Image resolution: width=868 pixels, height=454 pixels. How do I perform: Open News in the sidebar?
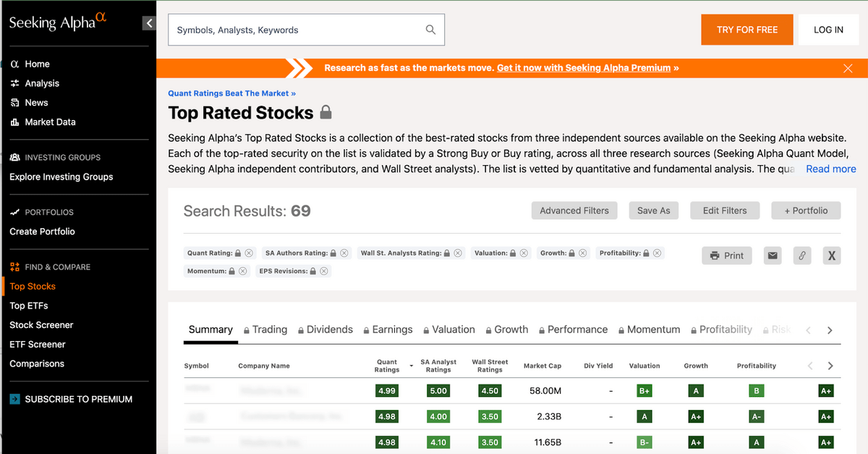(36, 103)
